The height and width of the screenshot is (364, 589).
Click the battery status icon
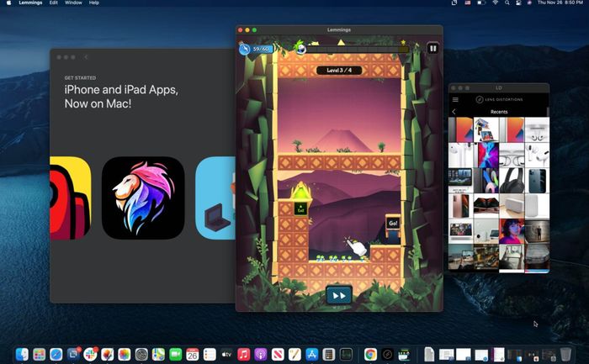click(481, 3)
